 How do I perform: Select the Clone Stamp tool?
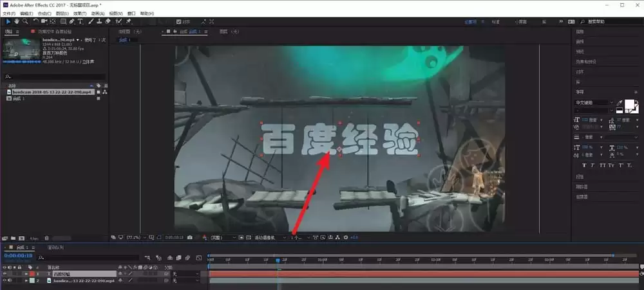tap(99, 21)
